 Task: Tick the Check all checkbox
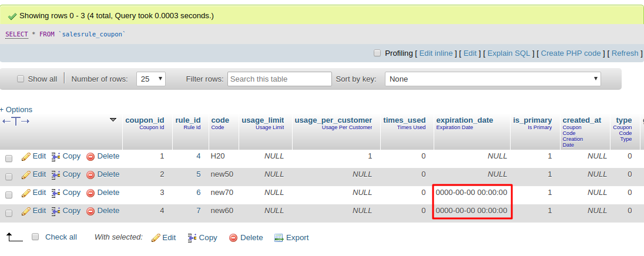coord(35,237)
